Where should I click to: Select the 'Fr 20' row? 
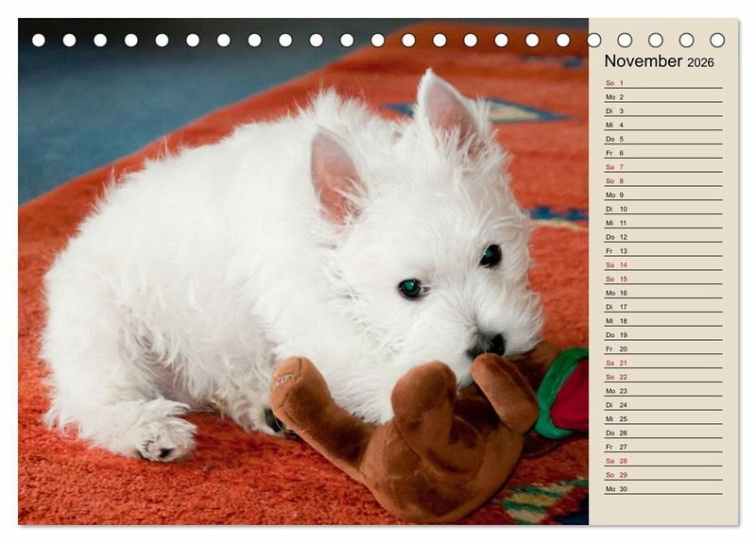pyautogui.click(x=663, y=348)
